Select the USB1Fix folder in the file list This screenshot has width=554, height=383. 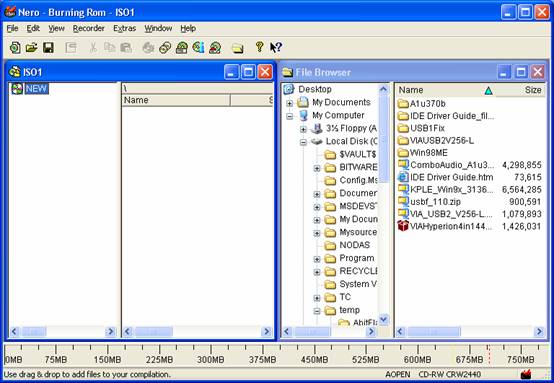pyautogui.click(x=421, y=128)
